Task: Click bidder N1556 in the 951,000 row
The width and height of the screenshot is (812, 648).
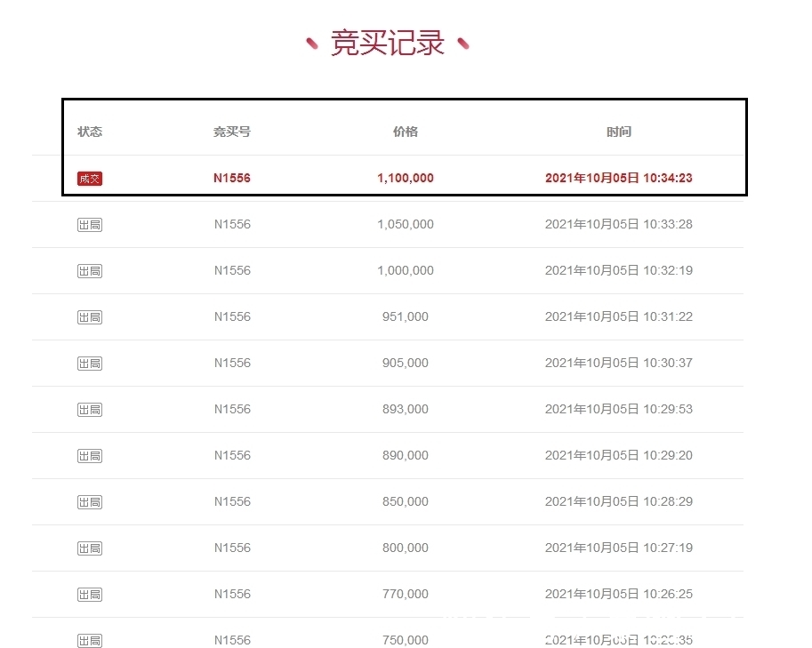Action: 232,316
